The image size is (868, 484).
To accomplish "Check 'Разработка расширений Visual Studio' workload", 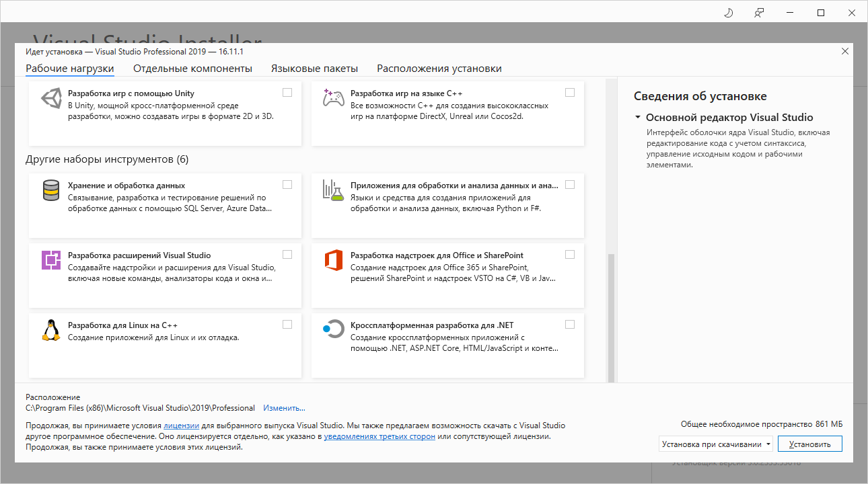I will (287, 254).
